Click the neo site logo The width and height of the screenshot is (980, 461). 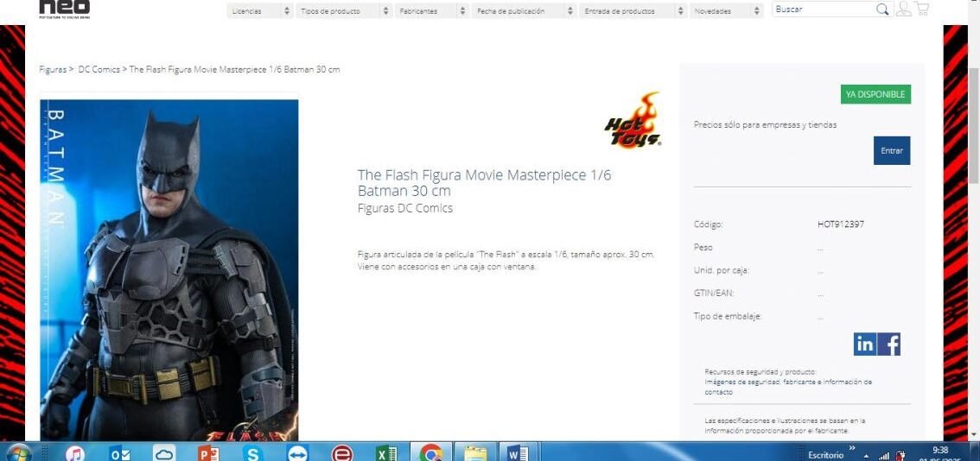pyautogui.click(x=64, y=8)
